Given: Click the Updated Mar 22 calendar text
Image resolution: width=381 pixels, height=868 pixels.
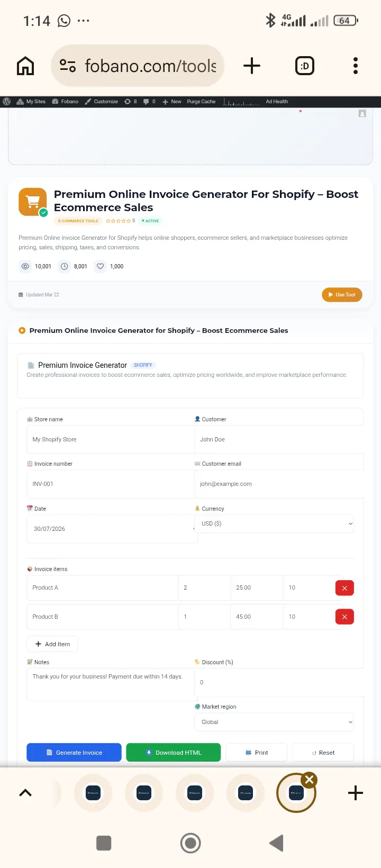Looking at the screenshot, I should (x=39, y=295).
